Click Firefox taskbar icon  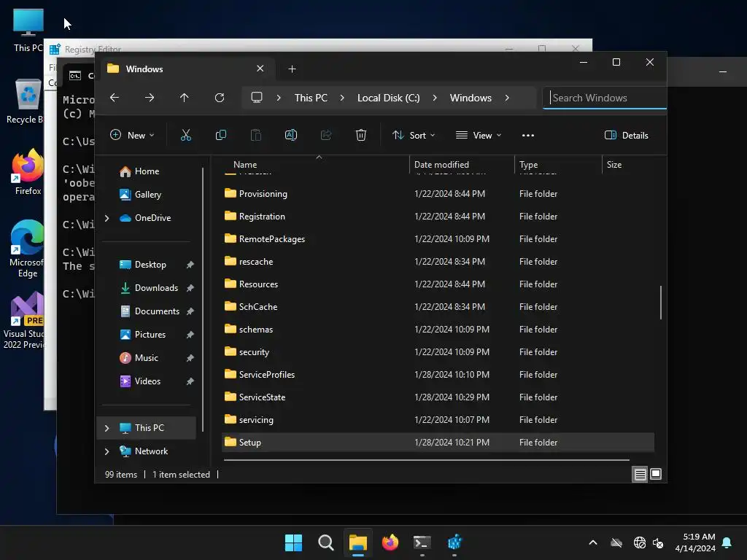(x=390, y=542)
